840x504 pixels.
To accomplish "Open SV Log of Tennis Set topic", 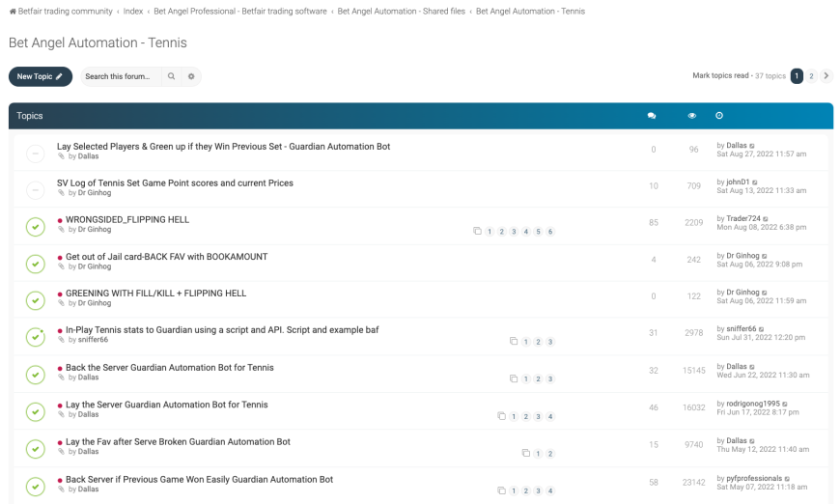I will tap(175, 182).
